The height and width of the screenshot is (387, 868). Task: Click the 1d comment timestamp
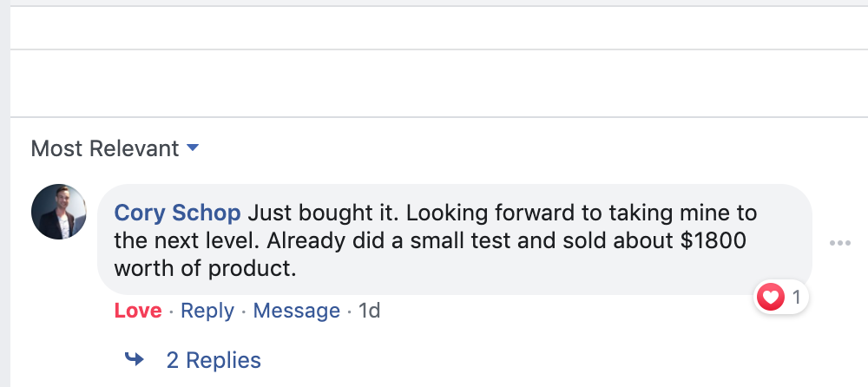pyautogui.click(x=370, y=311)
